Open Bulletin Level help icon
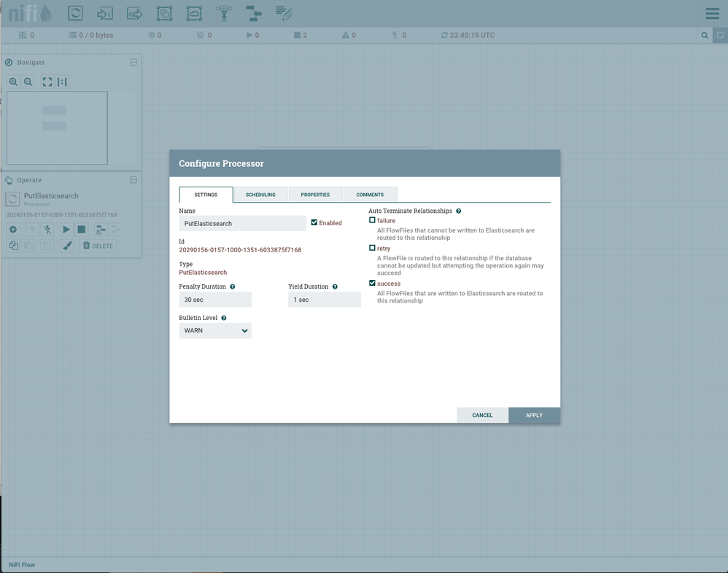 pyautogui.click(x=224, y=318)
